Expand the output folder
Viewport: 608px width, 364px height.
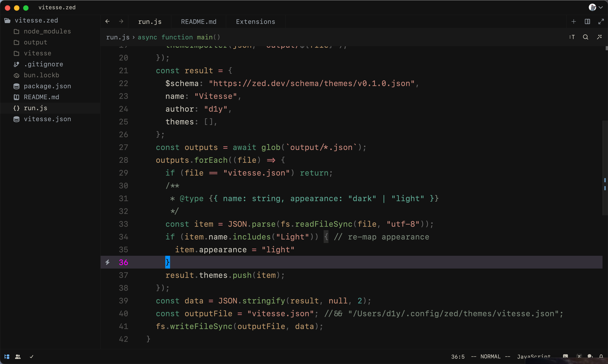[50, 42]
